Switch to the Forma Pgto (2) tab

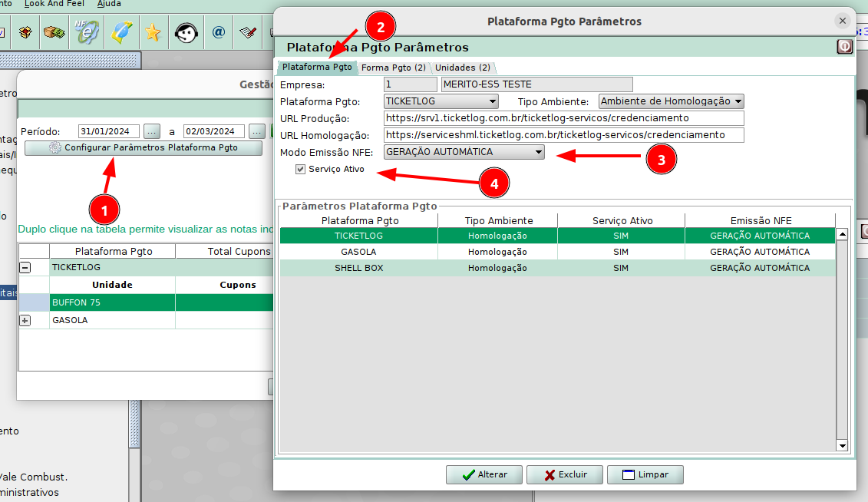393,68
